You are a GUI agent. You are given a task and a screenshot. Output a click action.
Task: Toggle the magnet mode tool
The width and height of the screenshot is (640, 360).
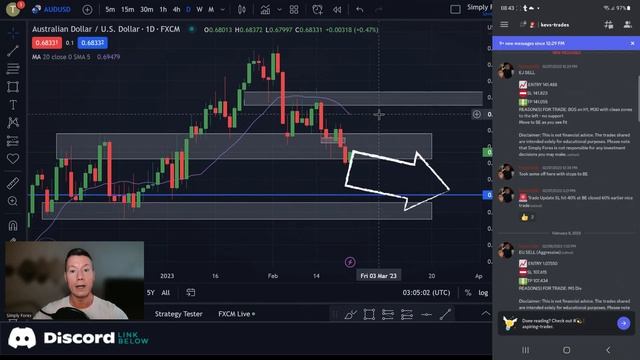[x=13, y=225]
